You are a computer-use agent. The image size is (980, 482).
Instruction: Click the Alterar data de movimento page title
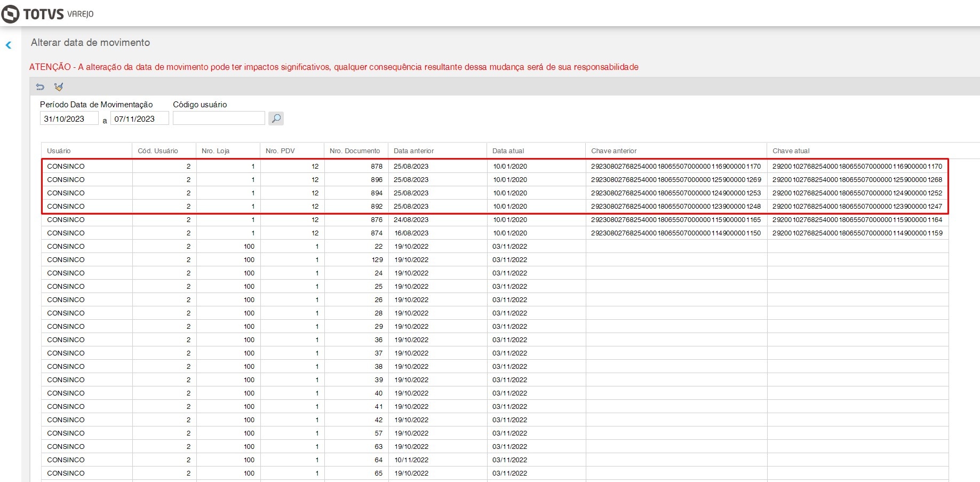[90, 43]
